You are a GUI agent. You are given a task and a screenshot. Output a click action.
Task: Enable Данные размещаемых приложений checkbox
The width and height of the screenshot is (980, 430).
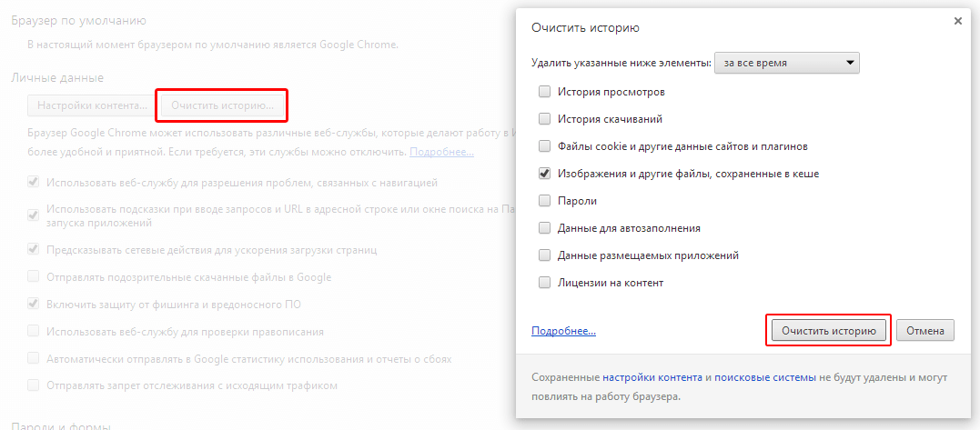coord(544,255)
